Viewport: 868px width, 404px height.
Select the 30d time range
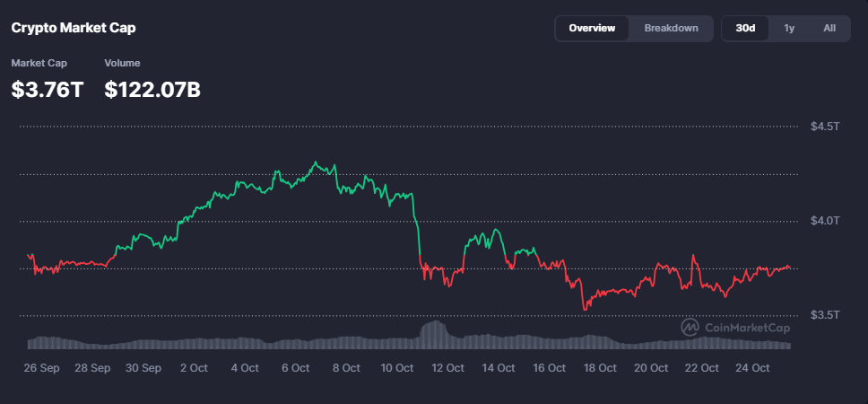[745, 28]
